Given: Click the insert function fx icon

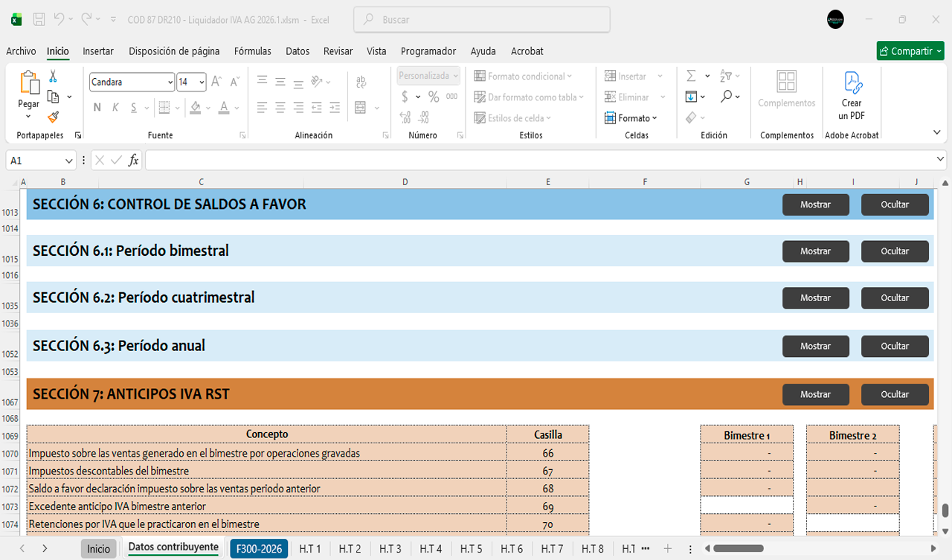Looking at the screenshot, I should pos(134,160).
